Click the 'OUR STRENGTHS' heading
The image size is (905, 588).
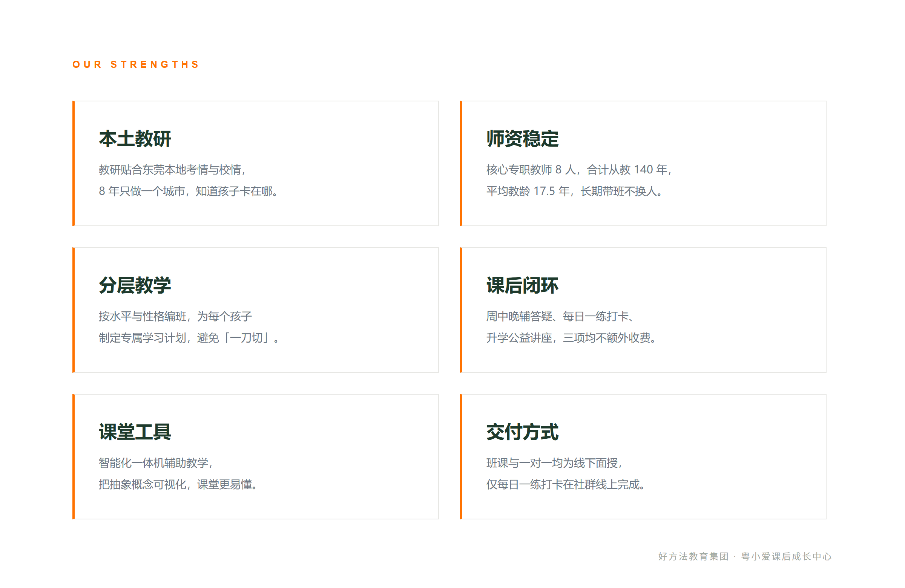point(135,64)
